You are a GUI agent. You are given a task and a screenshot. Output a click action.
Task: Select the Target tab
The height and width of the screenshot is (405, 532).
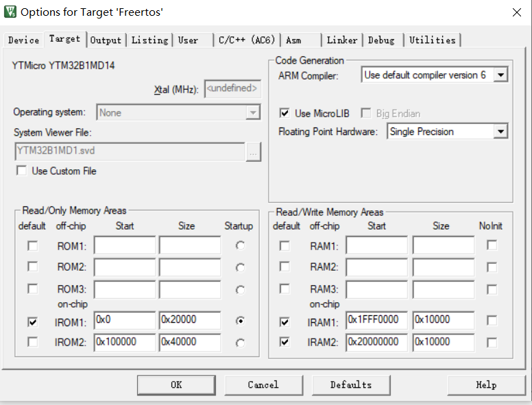(65, 38)
